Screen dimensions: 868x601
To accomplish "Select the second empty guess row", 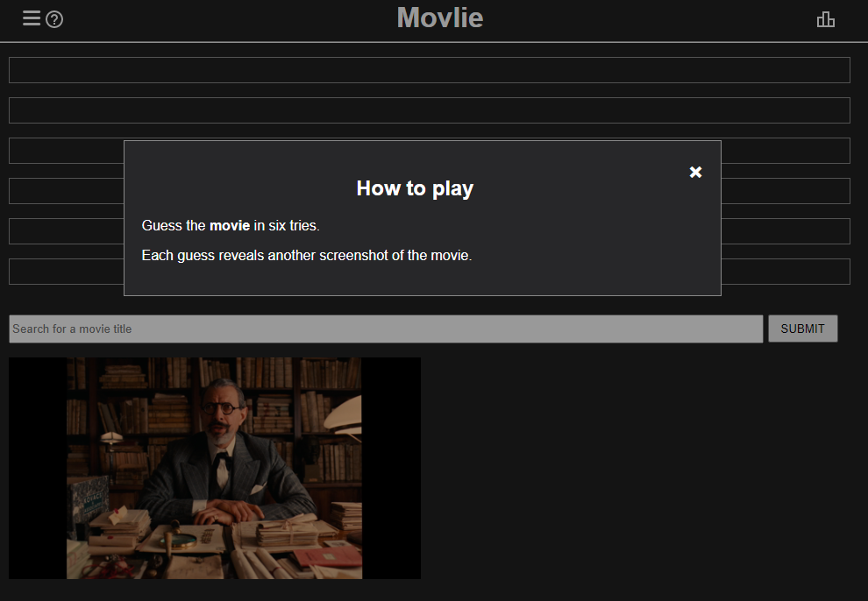I will point(430,110).
